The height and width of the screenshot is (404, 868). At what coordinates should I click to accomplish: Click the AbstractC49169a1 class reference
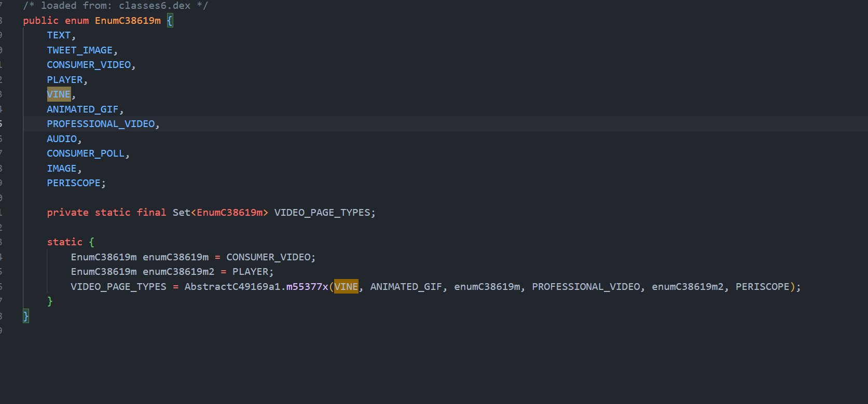click(x=232, y=287)
